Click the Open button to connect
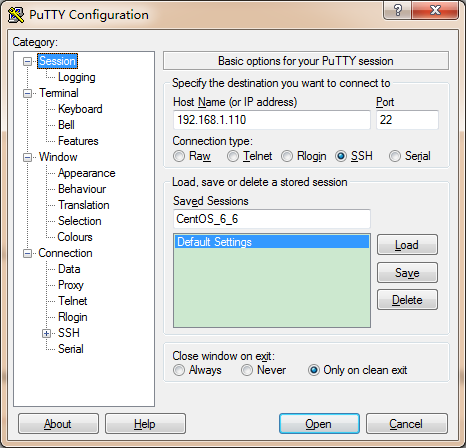This screenshot has height=448, width=466. click(319, 424)
